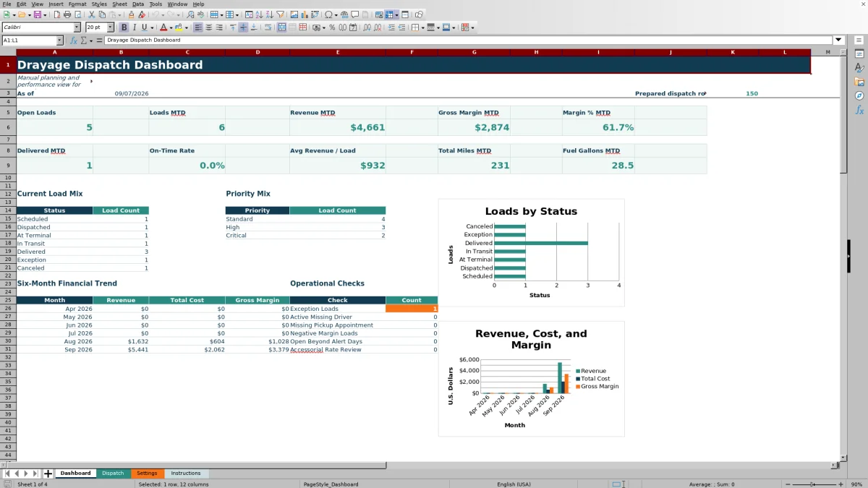Click the formula equals sign button
The height and width of the screenshot is (488, 868).
(x=99, y=40)
